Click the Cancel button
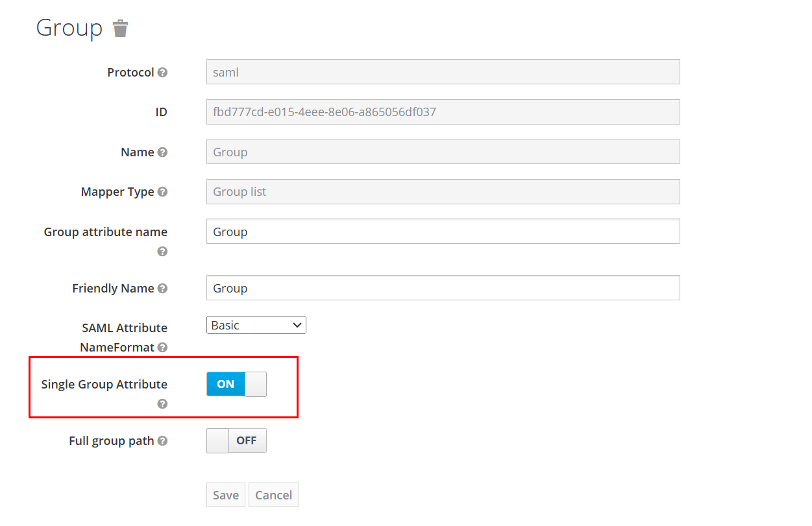Image resolution: width=812 pixels, height=526 pixels. coord(273,495)
